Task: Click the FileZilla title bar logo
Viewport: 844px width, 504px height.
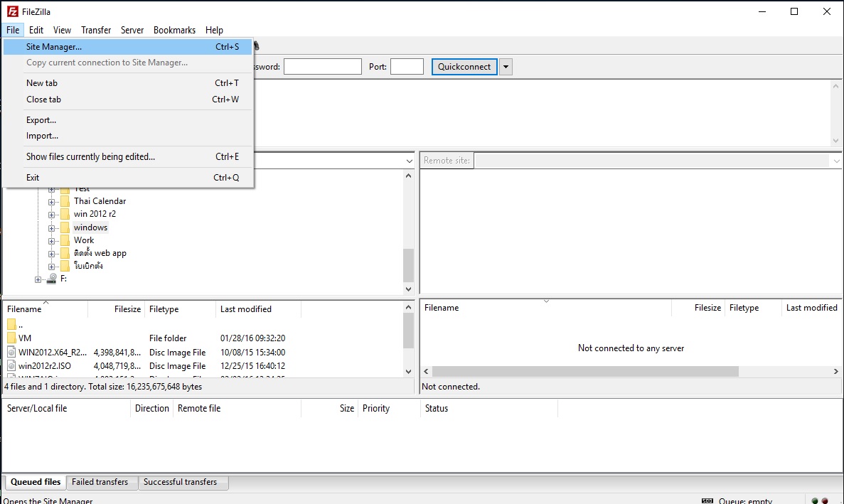Action: [12, 11]
